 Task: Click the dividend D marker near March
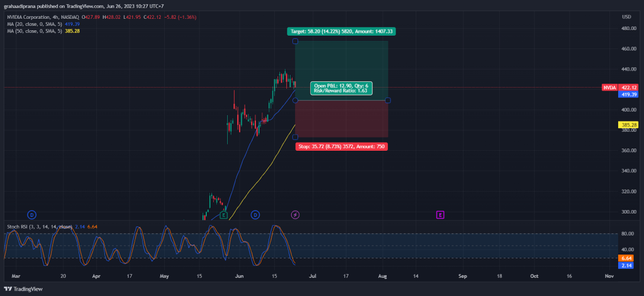pyautogui.click(x=32, y=215)
